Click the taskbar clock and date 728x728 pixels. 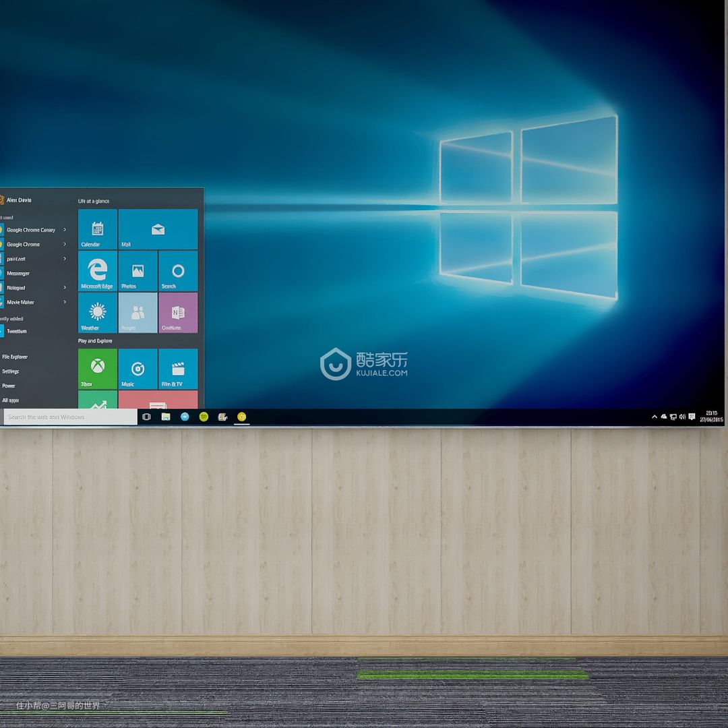tap(711, 417)
